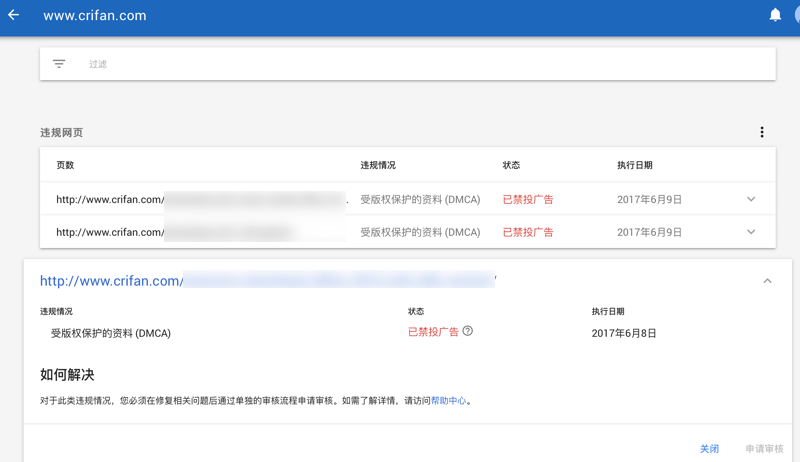Expand the second violation row chevron
The image size is (800, 462).
(x=751, y=232)
